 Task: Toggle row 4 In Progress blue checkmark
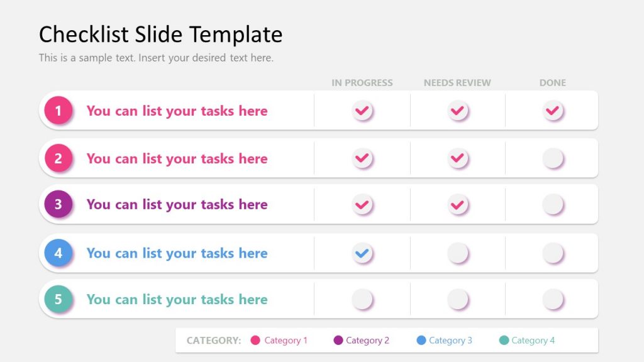tap(362, 253)
